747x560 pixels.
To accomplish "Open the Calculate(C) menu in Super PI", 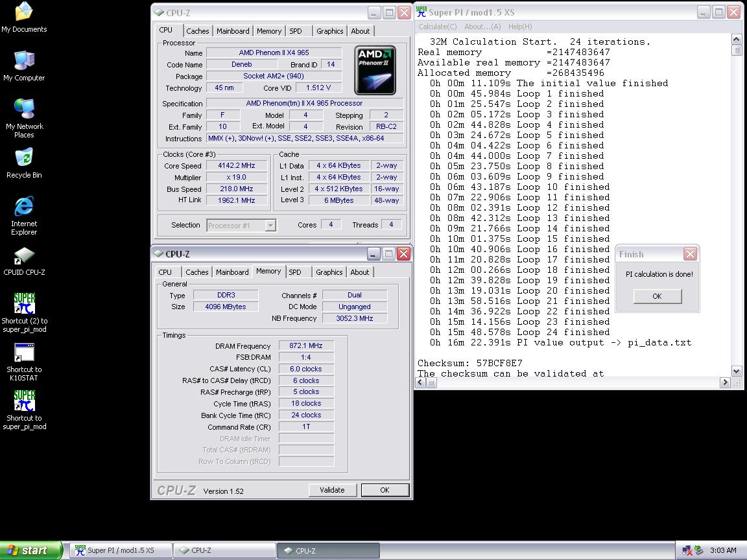I will pos(437,27).
